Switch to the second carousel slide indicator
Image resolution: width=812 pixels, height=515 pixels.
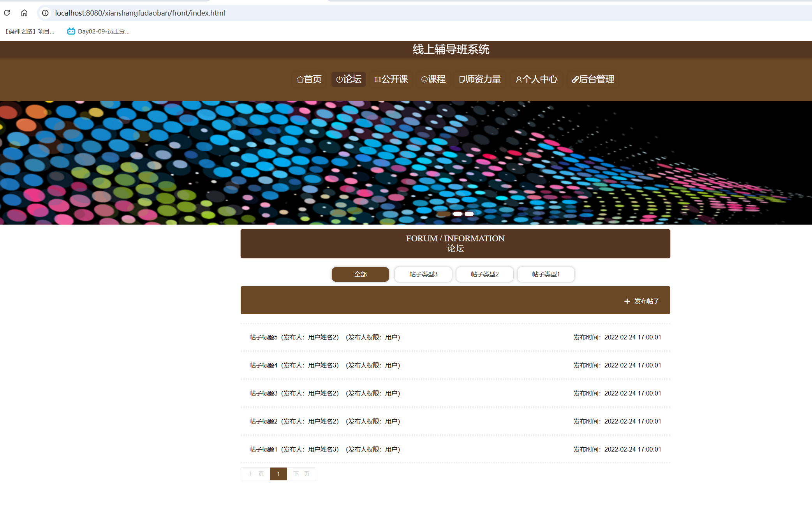point(458,214)
